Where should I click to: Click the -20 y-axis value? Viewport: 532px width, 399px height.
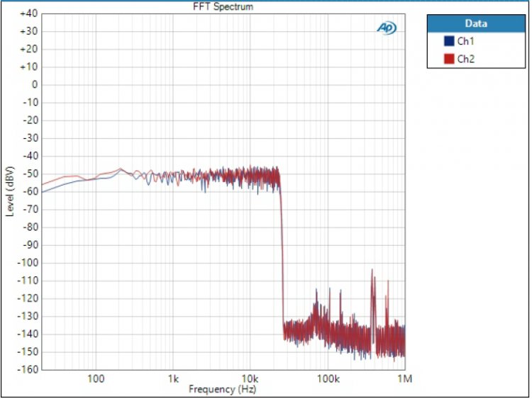[31, 120]
